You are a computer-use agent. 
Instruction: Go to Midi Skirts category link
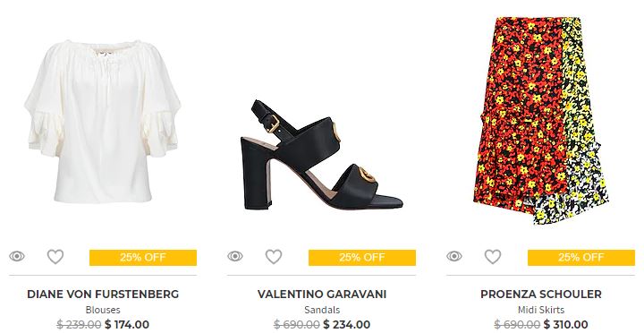click(x=541, y=310)
